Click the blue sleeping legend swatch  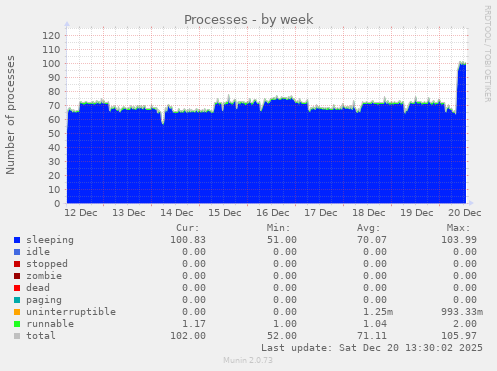click(x=17, y=240)
